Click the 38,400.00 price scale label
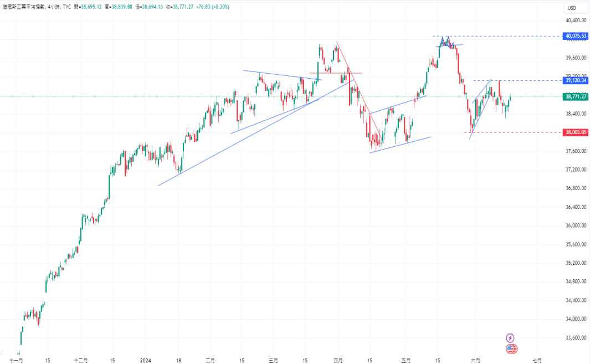 pyautogui.click(x=576, y=114)
